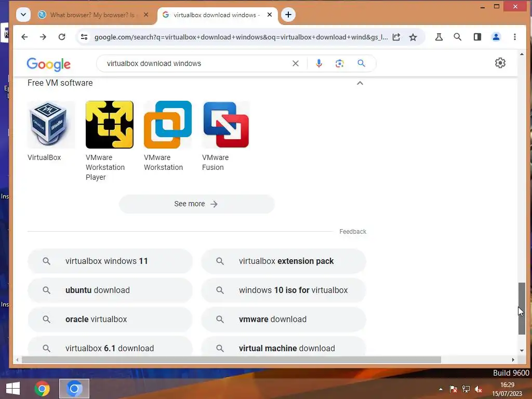The height and width of the screenshot is (399, 532).
Task: Open the profile avatar menu
Action: pos(496,37)
